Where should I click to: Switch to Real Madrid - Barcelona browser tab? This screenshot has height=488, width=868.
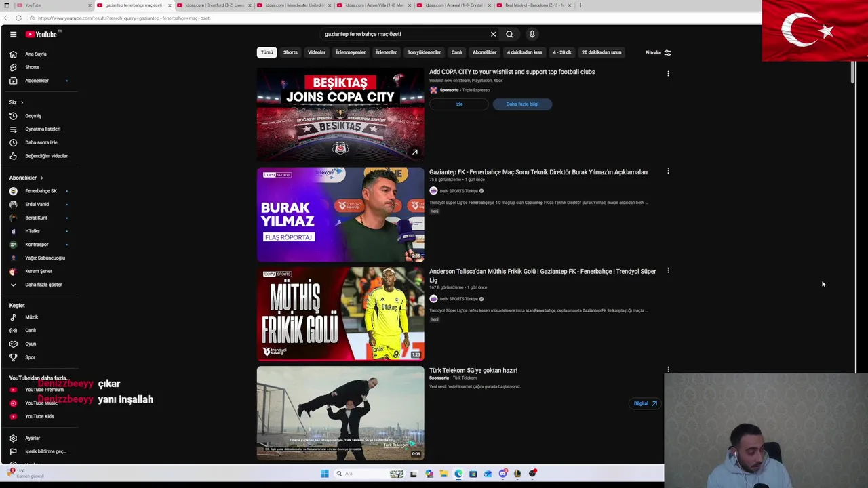(535, 5)
